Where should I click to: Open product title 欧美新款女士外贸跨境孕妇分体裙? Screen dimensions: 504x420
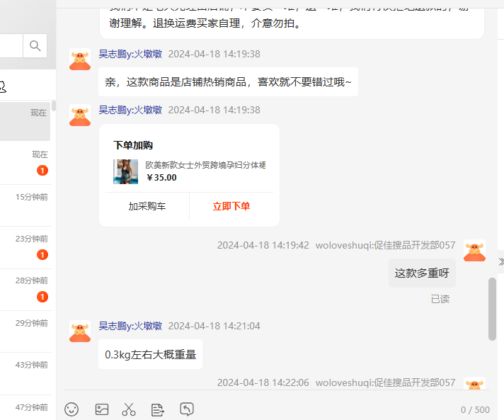click(205, 165)
